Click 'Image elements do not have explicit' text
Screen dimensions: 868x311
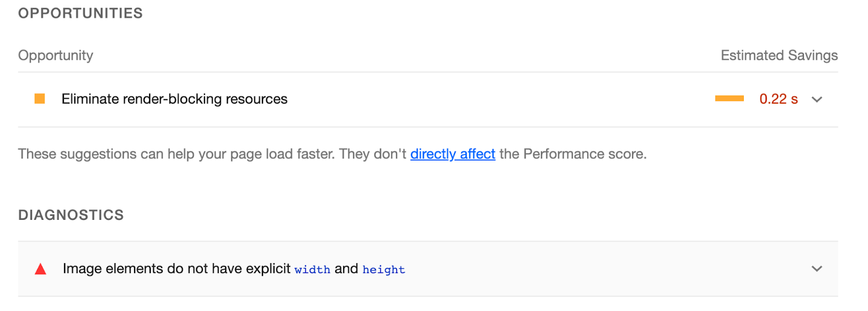point(176,269)
